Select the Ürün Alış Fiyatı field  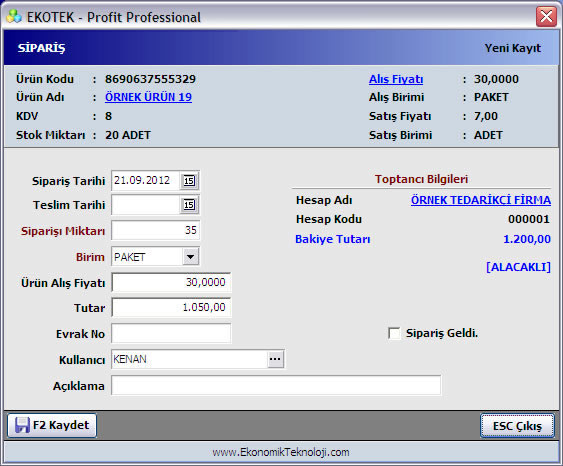click(171, 282)
